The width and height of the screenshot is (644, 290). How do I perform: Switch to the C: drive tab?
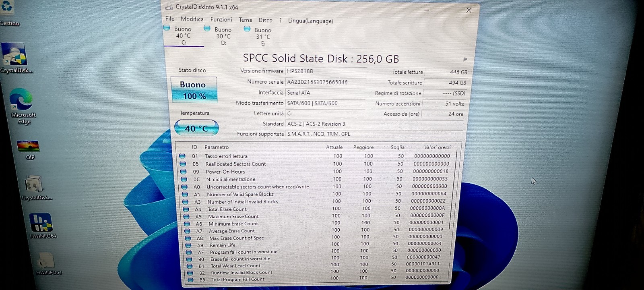184,36
